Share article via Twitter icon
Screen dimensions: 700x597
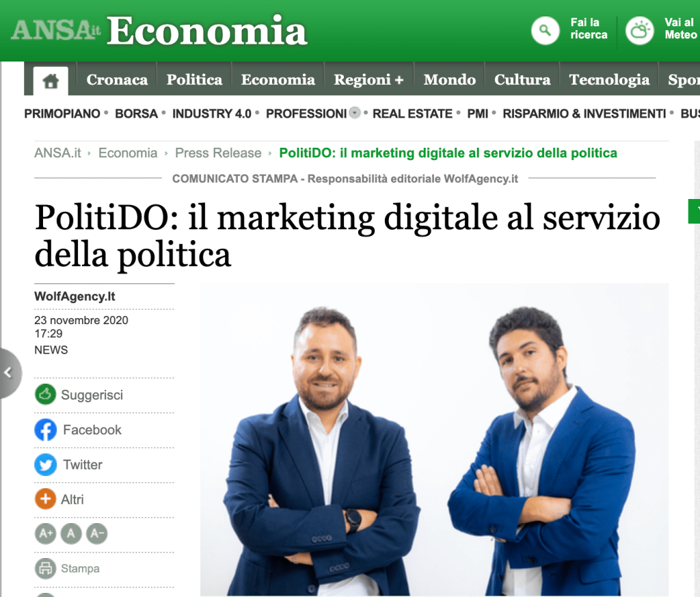46,464
